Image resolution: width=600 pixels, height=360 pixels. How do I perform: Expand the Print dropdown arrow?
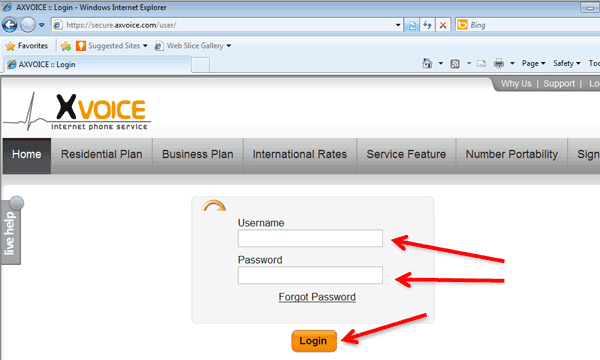[x=512, y=64]
